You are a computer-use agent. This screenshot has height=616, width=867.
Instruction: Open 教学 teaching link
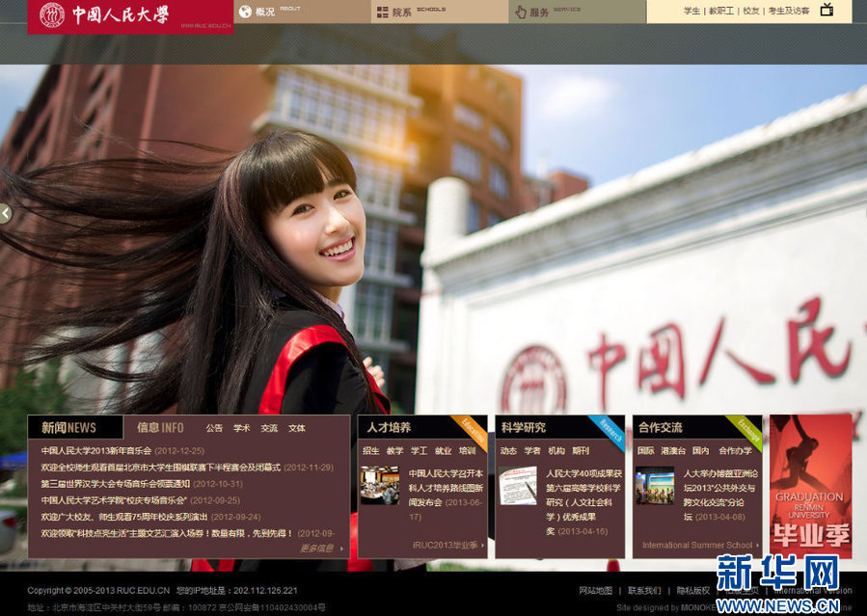pyautogui.click(x=394, y=451)
